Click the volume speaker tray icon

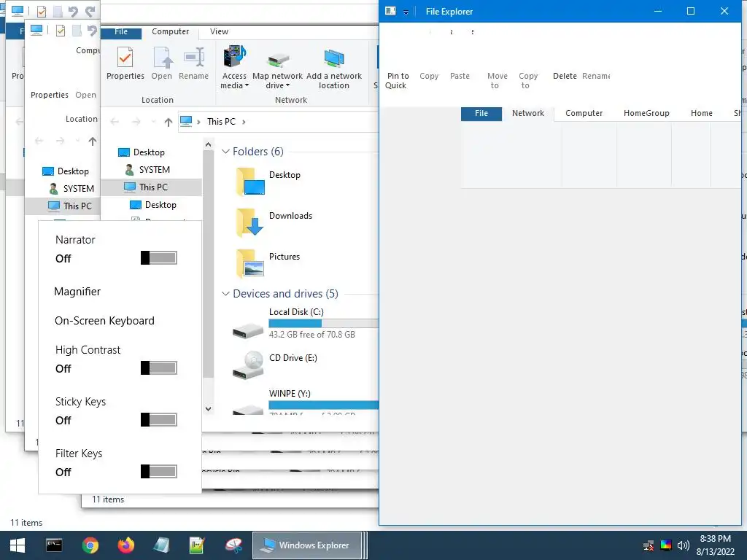point(683,545)
